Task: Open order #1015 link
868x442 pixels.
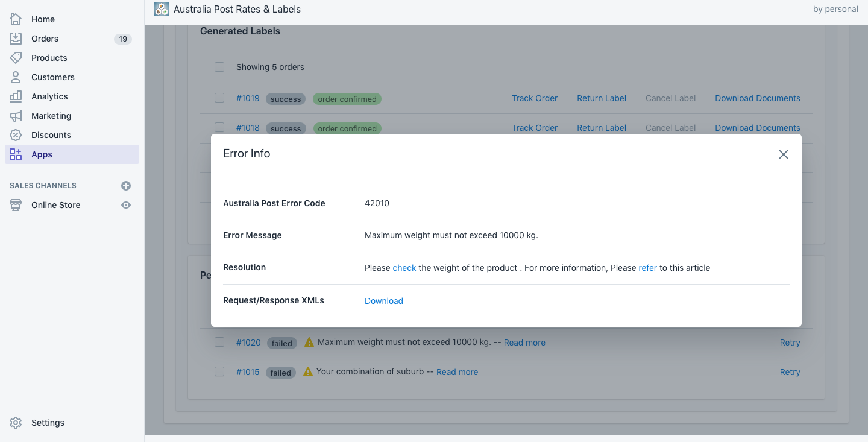Action: (x=248, y=372)
